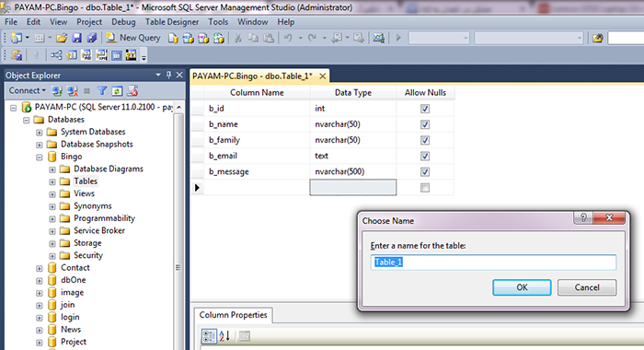This screenshot has width=644, height=350.
Task: Click the Paste icon in toolbar
Action: [269, 39]
